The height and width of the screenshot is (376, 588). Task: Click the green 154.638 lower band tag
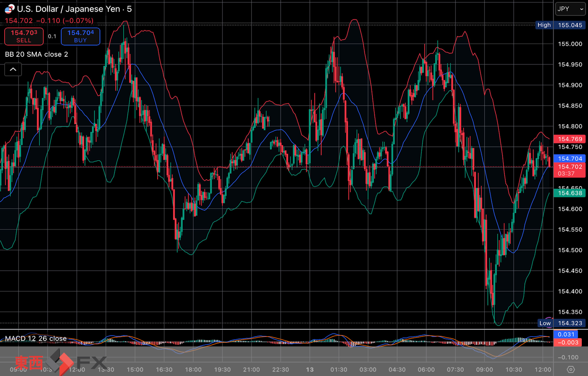(x=569, y=193)
